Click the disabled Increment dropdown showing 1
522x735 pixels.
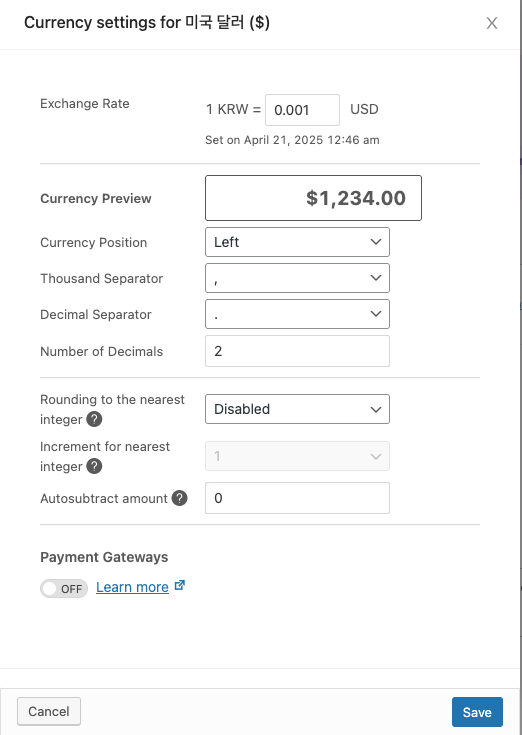coord(297,456)
